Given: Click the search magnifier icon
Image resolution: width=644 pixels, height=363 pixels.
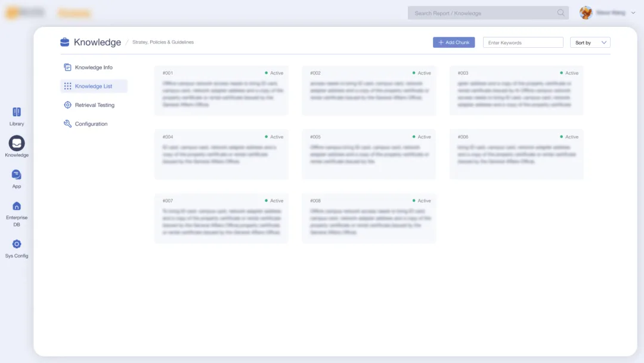Looking at the screenshot, I should pos(561,13).
